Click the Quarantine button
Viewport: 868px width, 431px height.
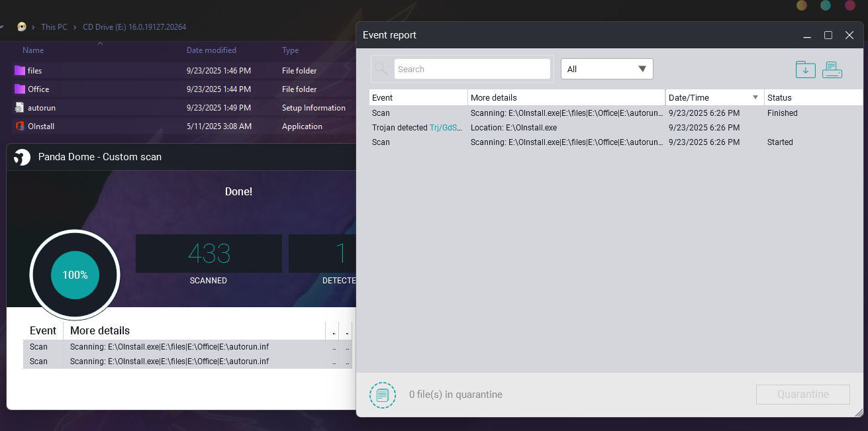(803, 395)
